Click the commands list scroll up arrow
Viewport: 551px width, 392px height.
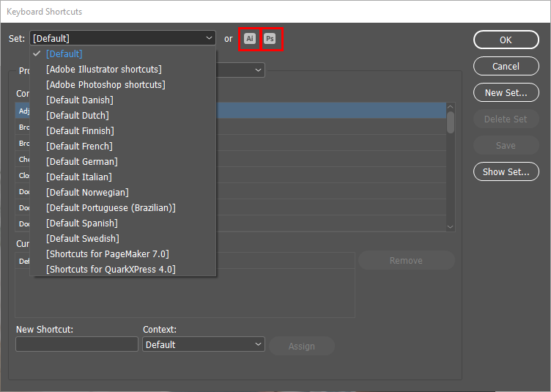451,106
